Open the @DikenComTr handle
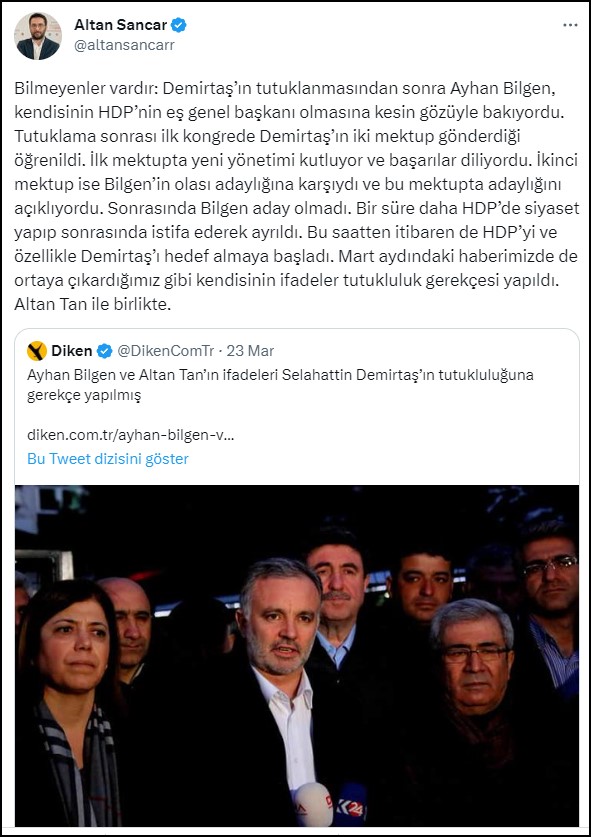Image resolution: width=591 pixels, height=837 pixels. 165,351
